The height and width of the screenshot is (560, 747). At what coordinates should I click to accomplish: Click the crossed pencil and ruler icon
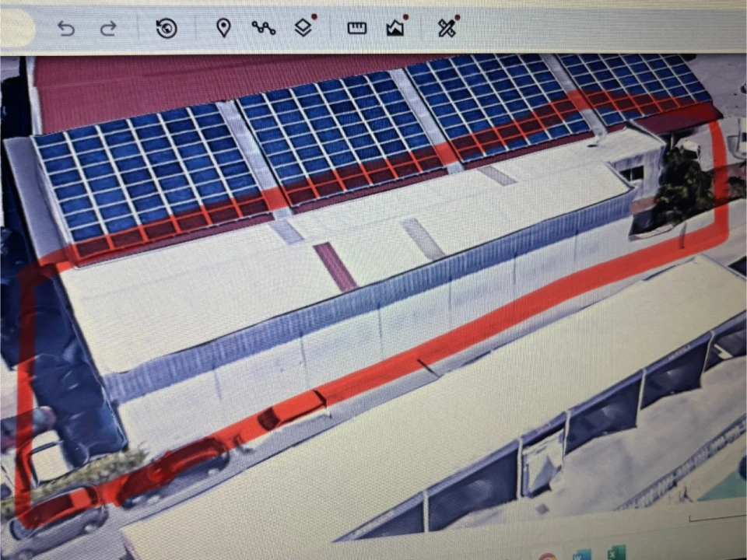point(446,29)
